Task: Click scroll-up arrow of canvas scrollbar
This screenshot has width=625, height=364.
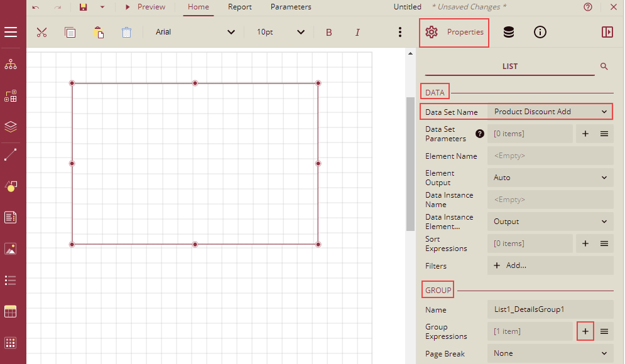Action: 411,53
